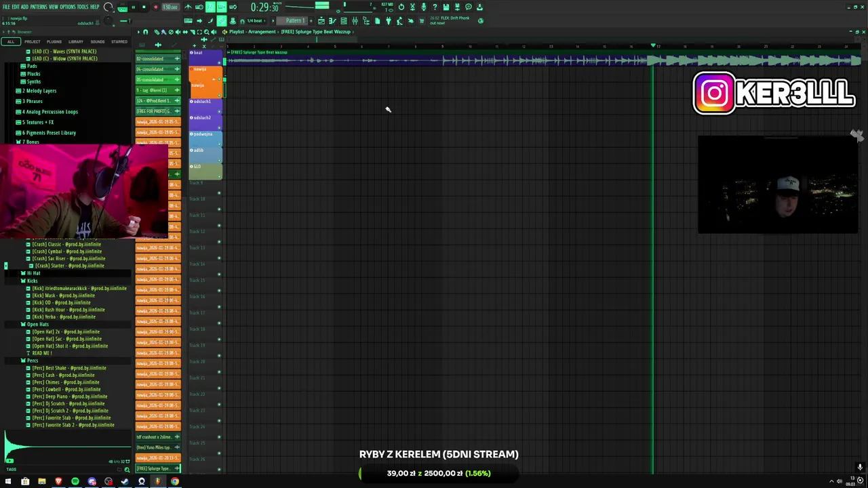
Task: Open the playlist options menu arrow
Action: (138, 32)
